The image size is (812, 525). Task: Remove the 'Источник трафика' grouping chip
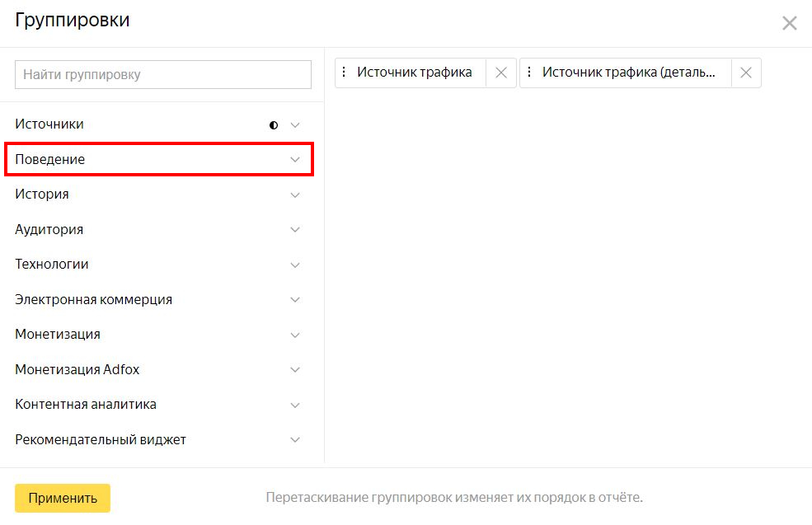pyautogui.click(x=500, y=73)
